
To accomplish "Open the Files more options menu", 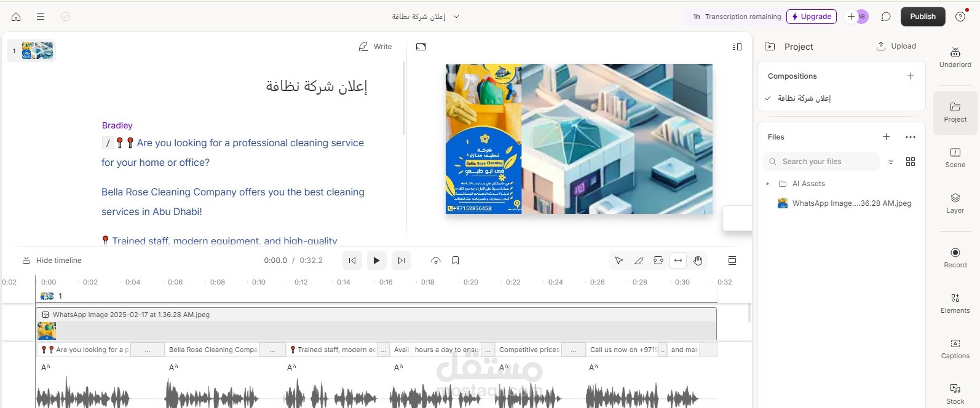I will (x=911, y=137).
